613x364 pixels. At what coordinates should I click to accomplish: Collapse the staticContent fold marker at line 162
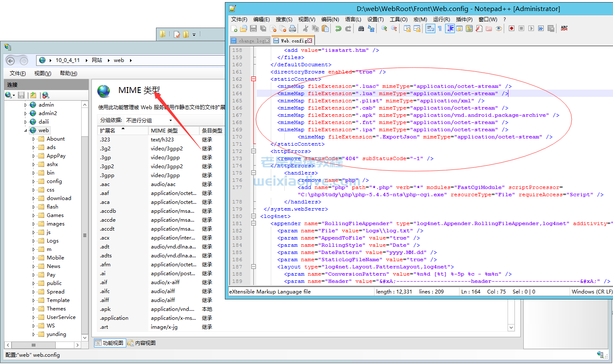pos(253,79)
